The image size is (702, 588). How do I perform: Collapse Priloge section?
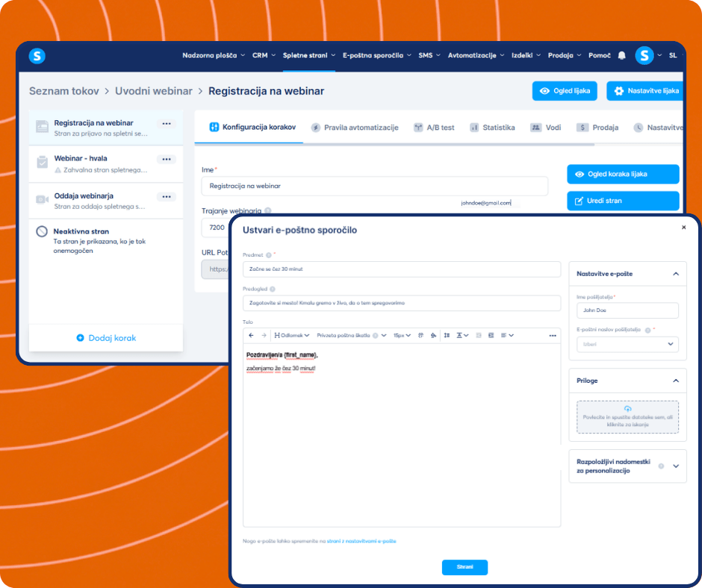676,381
